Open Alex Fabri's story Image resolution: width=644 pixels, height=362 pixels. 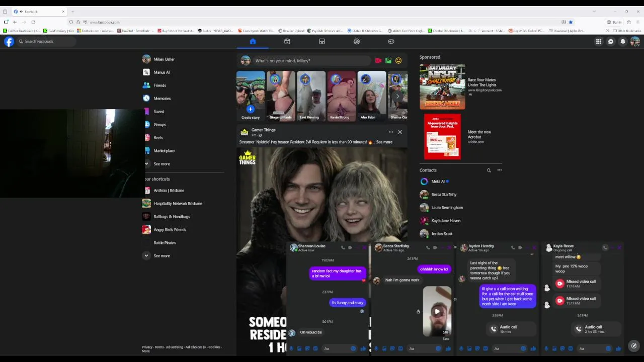point(371,96)
